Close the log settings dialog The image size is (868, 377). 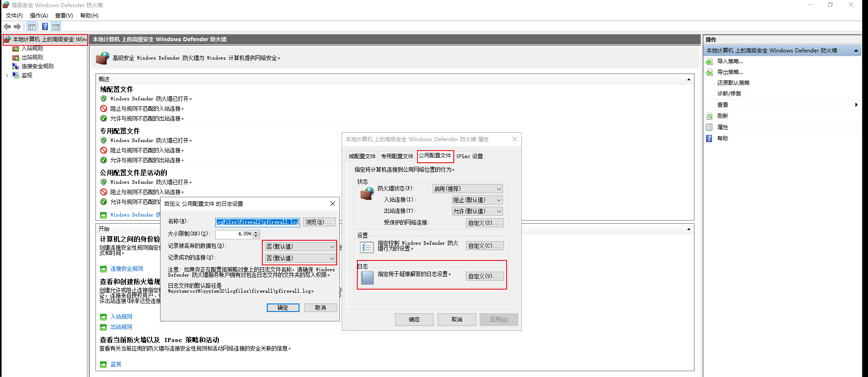pyautogui.click(x=333, y=204)
